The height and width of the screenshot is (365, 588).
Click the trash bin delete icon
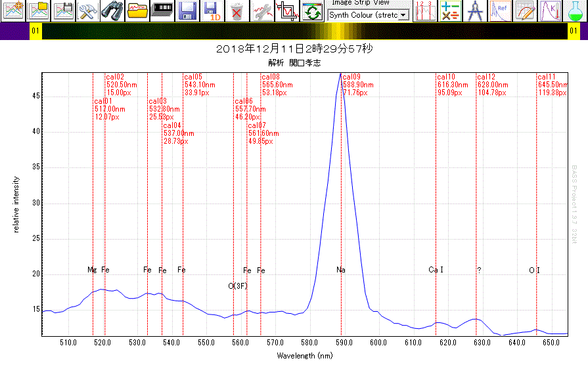(237, 11)
